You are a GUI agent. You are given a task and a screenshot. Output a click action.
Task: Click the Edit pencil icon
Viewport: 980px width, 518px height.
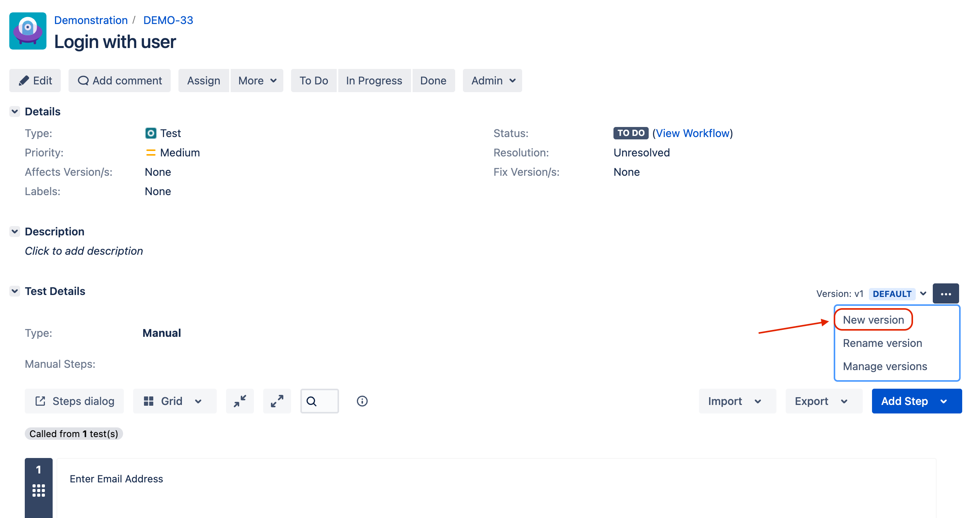(24, 81)
